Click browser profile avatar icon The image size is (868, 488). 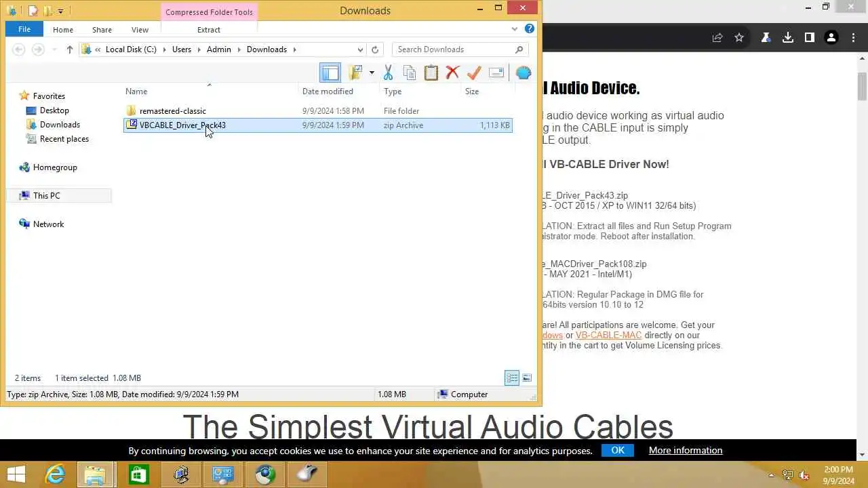(x=831, y=38)
